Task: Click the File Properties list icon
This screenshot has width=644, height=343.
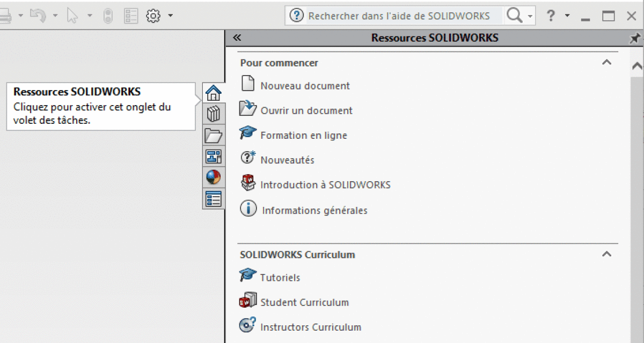Action: pyautogui.click(x=131, y=16)
